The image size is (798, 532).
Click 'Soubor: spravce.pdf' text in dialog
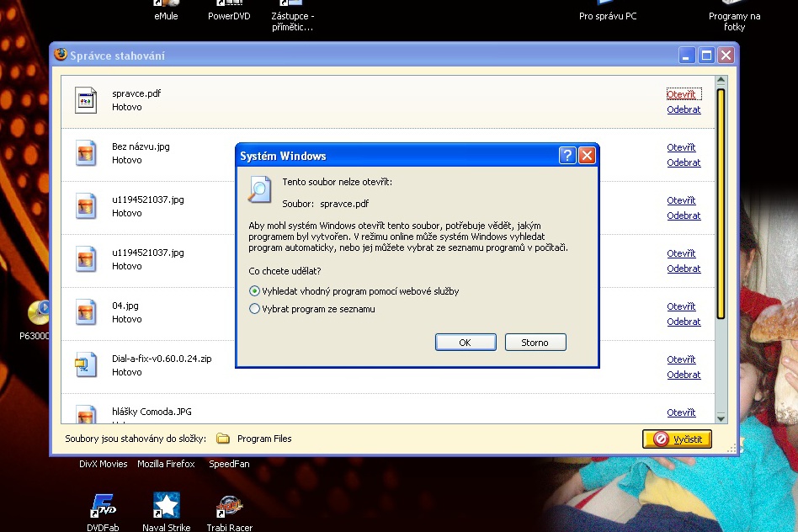tap(325, 204)
